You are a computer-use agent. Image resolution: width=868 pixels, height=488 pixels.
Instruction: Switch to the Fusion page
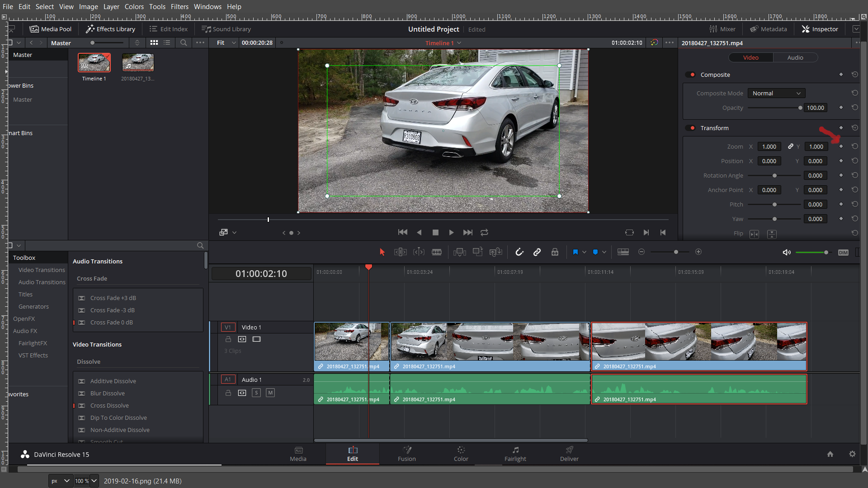coord(407,454)
